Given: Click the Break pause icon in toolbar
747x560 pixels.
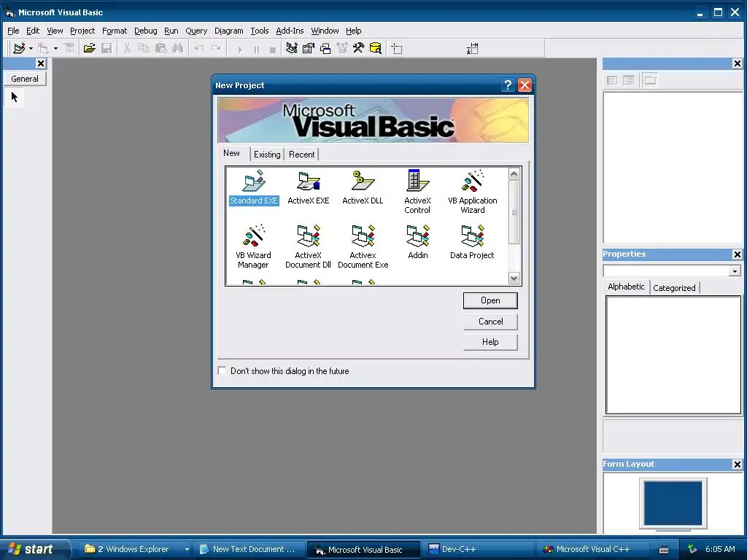Looking at the screenshot, I should click(256, 49).
